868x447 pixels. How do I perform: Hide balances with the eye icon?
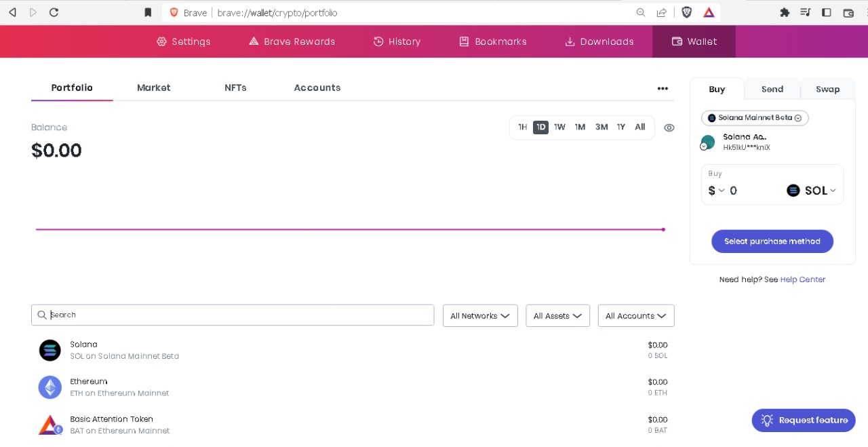[669, 128]
